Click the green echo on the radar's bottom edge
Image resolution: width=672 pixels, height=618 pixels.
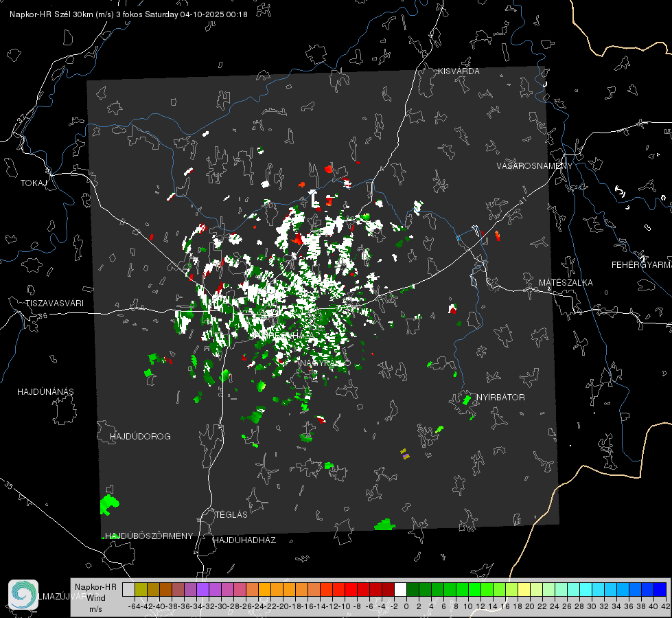[x=384, y=525]
